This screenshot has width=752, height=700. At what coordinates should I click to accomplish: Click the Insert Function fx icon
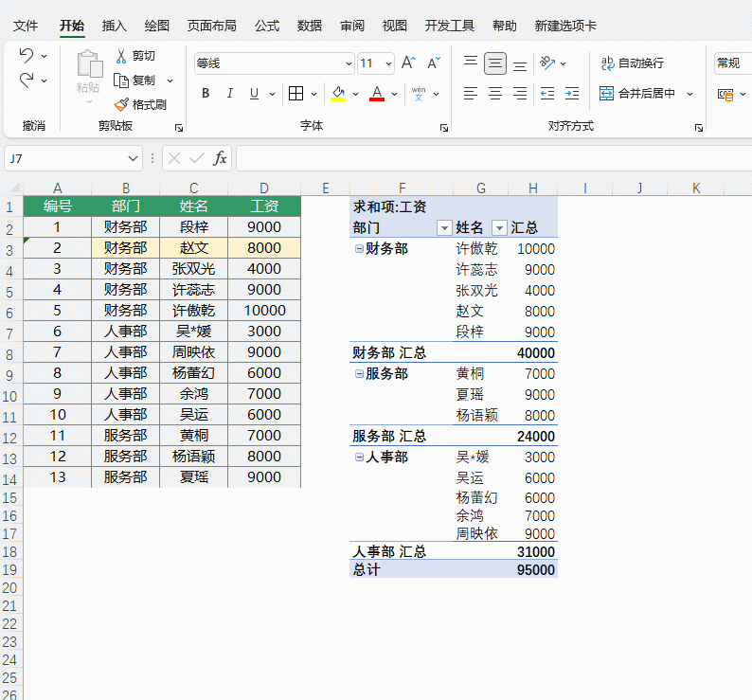[220, 158]
